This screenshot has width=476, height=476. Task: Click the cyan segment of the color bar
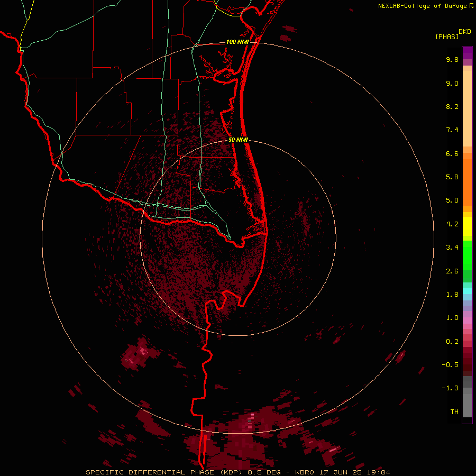click(x=467, y=290)
